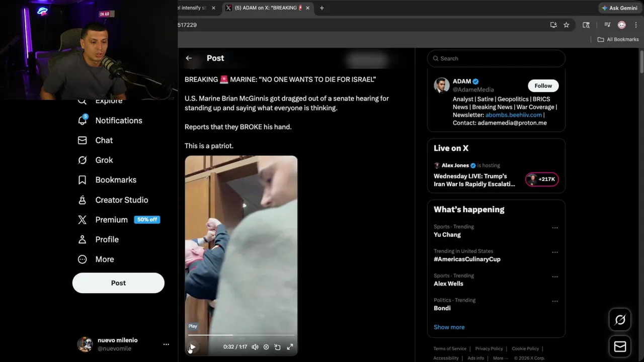Open more options for #AmericasCulinaryCup
The width and height of the screenshot is (644, 362).
click(x=555, y=252)
